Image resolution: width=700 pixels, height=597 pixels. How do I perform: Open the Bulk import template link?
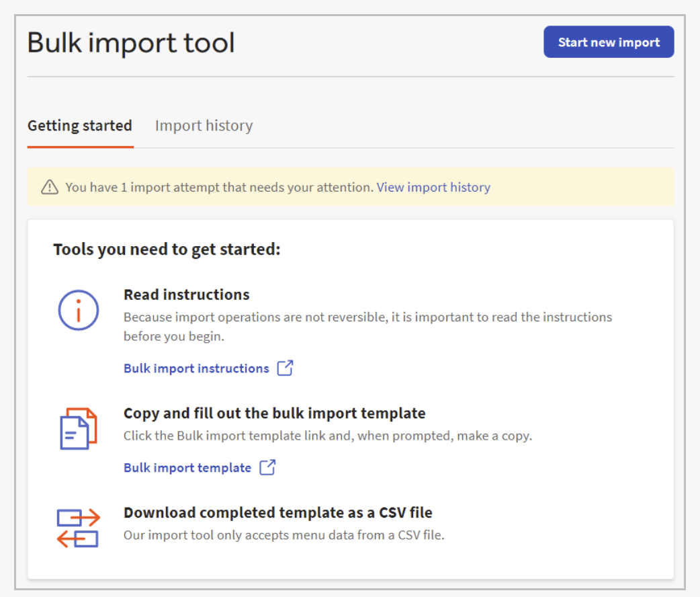point(187,468)
